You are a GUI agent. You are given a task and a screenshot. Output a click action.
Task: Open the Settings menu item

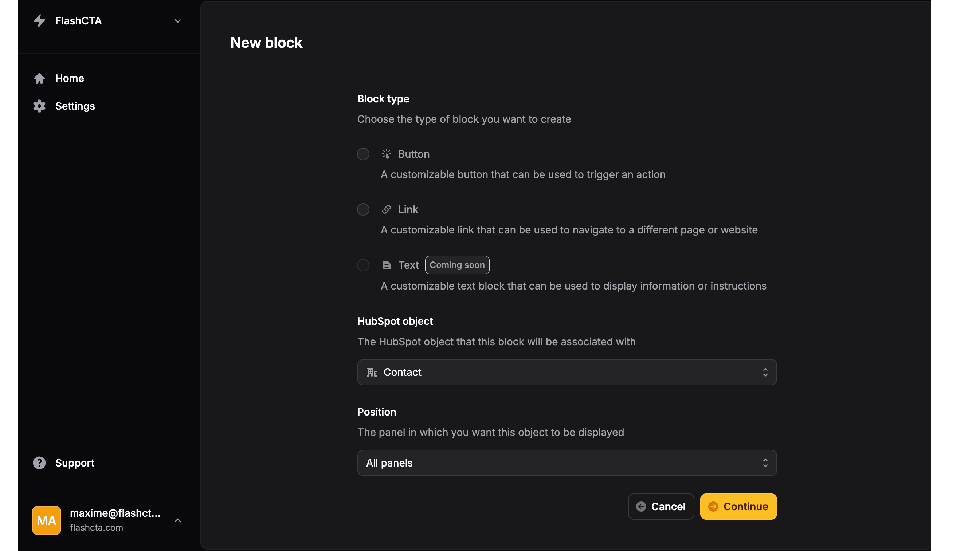click(x=75, y=106)
